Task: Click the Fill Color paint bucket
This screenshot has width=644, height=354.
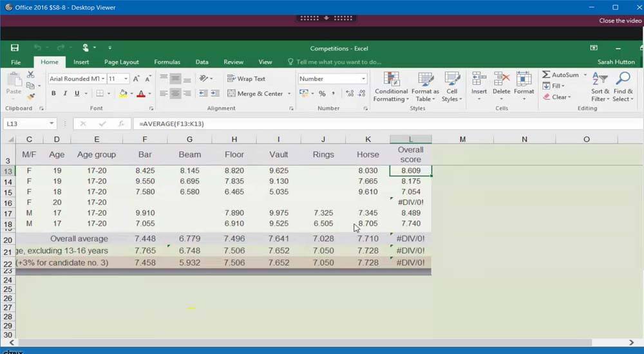Action: 123,94
